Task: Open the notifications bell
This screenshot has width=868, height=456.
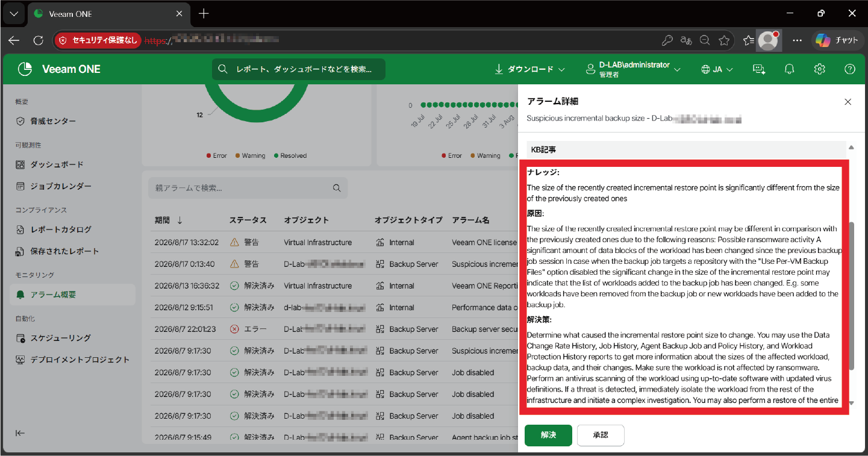Action: tap(789, 69)
